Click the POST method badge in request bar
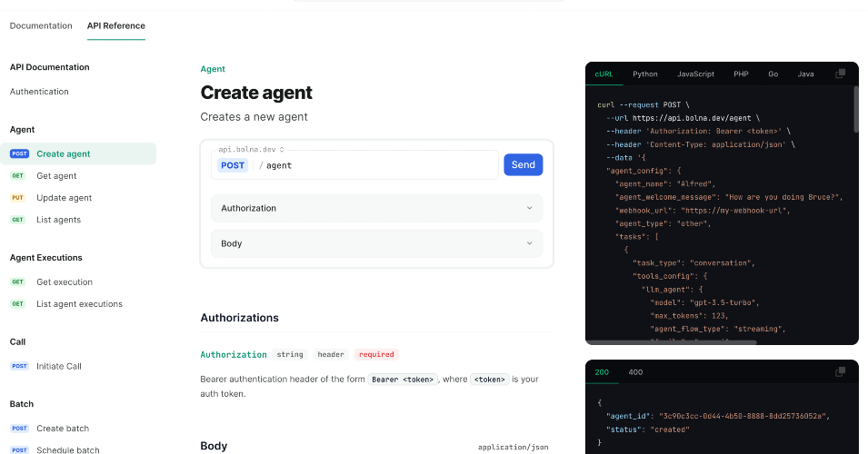The width and height of the screenshot is (868, 454). coord(233,165)
